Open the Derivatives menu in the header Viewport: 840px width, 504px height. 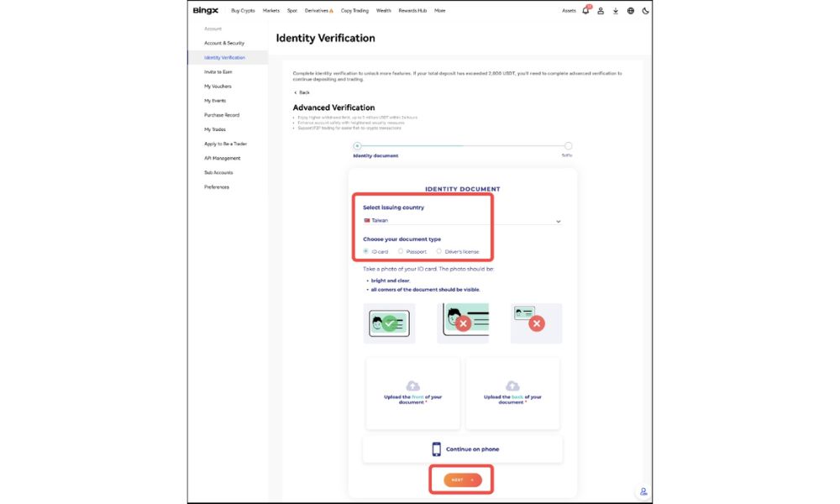point(318,11)
